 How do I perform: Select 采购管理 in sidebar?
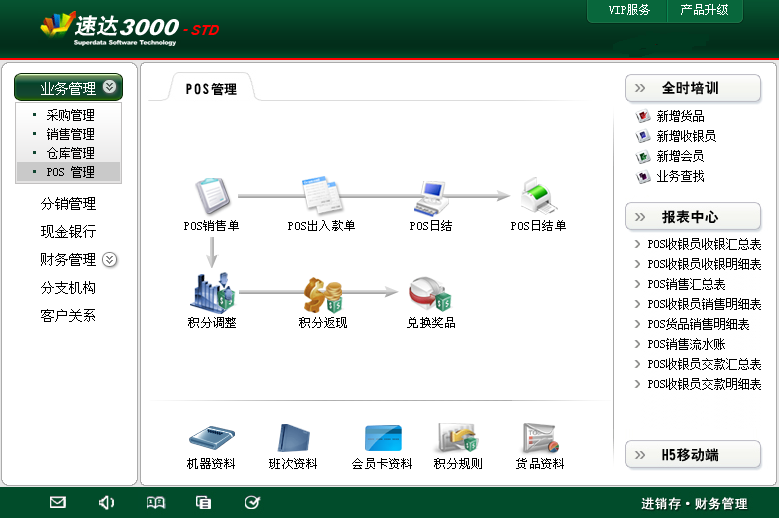pos(69,115)
